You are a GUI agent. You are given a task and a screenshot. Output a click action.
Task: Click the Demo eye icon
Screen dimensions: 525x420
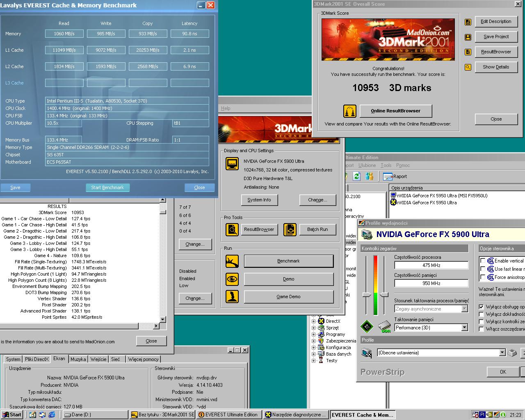pos(232,279)
